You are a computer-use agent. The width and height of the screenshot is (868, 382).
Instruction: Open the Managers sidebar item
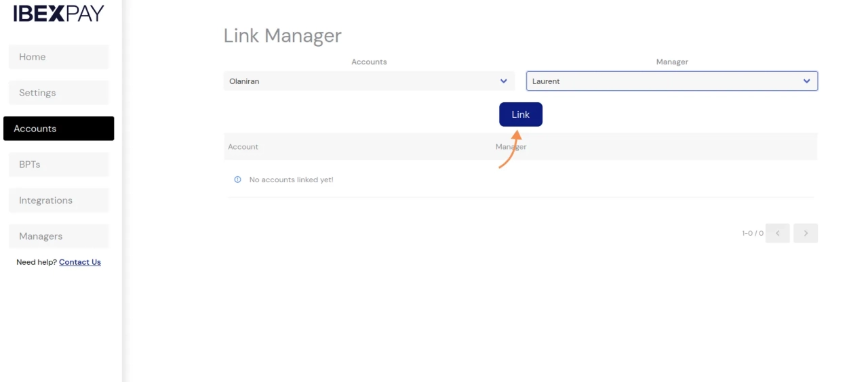(58, 236)
